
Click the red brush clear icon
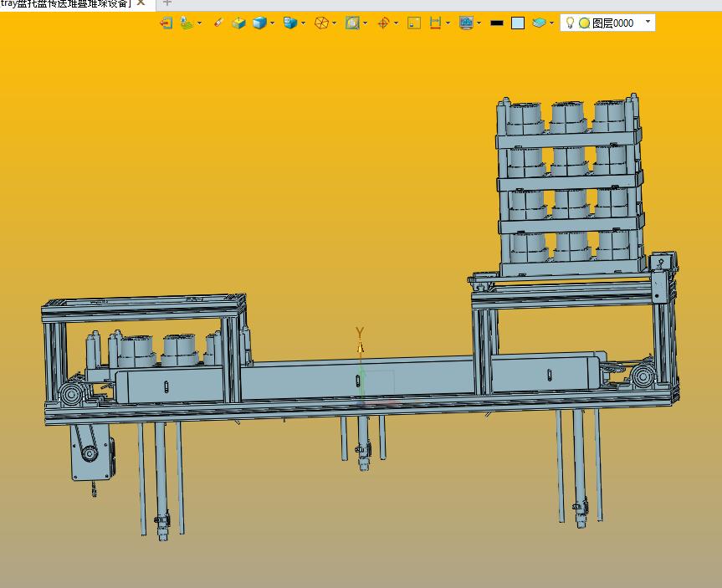(x=218, y=23)
